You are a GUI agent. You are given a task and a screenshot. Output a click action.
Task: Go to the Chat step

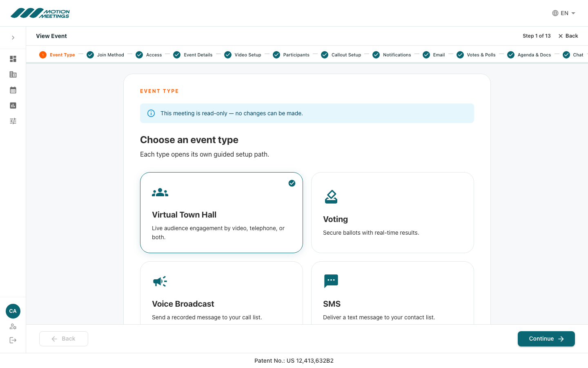coord(573,55)
